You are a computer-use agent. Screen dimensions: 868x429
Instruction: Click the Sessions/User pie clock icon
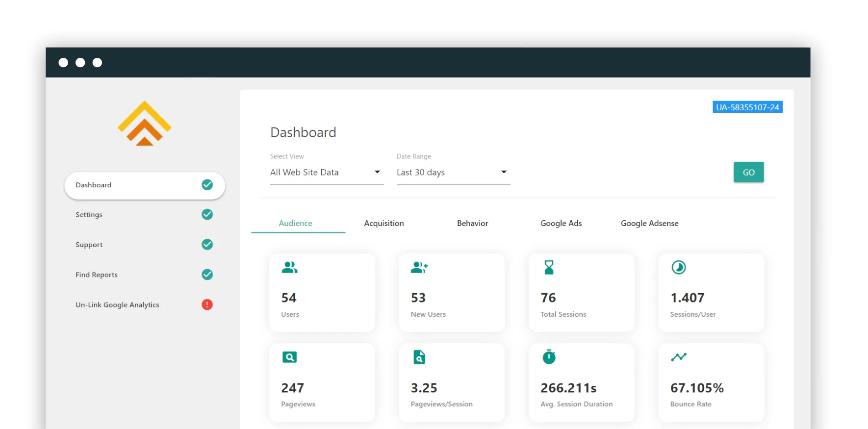click(x=679, y=267)
